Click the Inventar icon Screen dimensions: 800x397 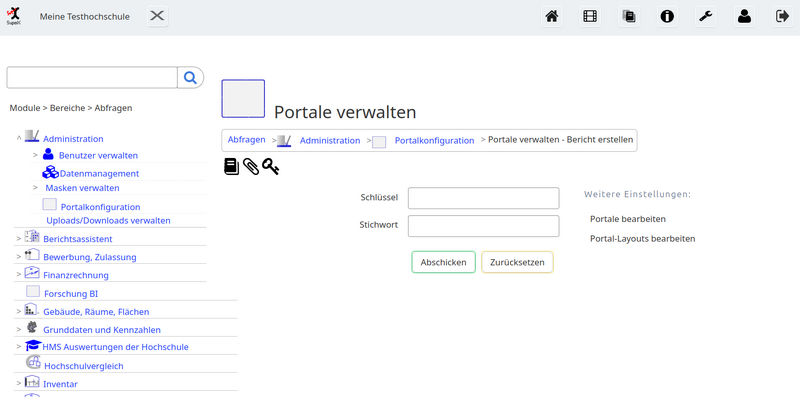32,381
